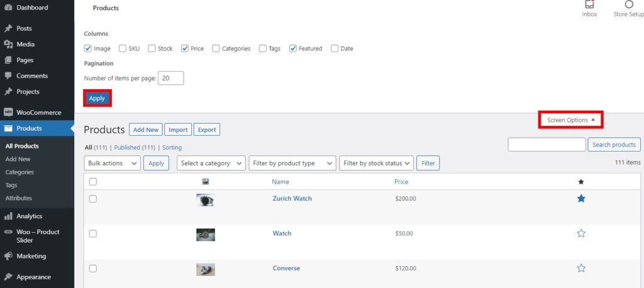
Task: Uncheck the Image column checkbox
Action: click(x=88, y=48)
